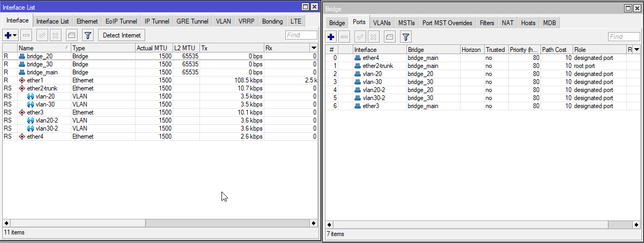Open the GRE Tunnel tab
Image resolution: width=644 pixels, height=243 pixels.
tap(192, 21)
